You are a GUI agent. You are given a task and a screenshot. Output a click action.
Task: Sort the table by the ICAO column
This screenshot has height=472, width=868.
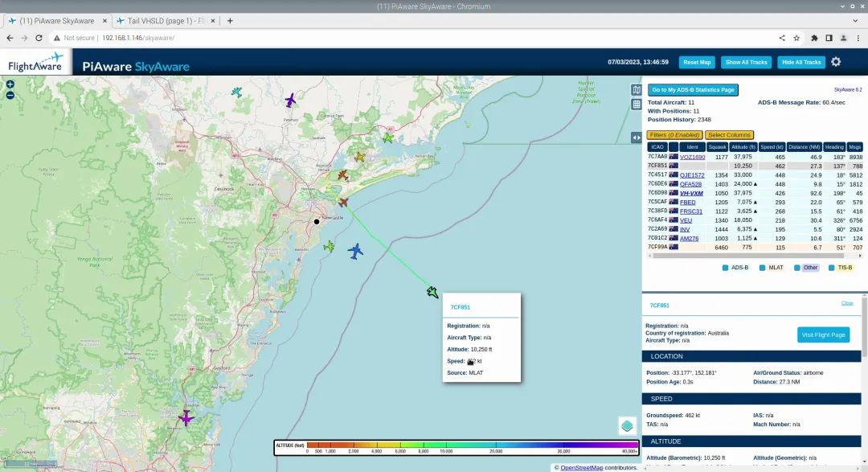(x=657, y=147)
